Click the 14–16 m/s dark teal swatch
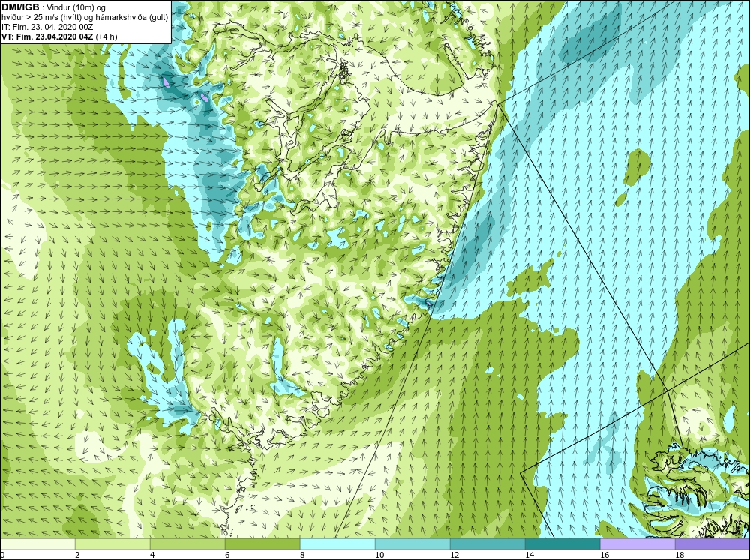This screenshot has height=560, width=750. click(562, 544)
